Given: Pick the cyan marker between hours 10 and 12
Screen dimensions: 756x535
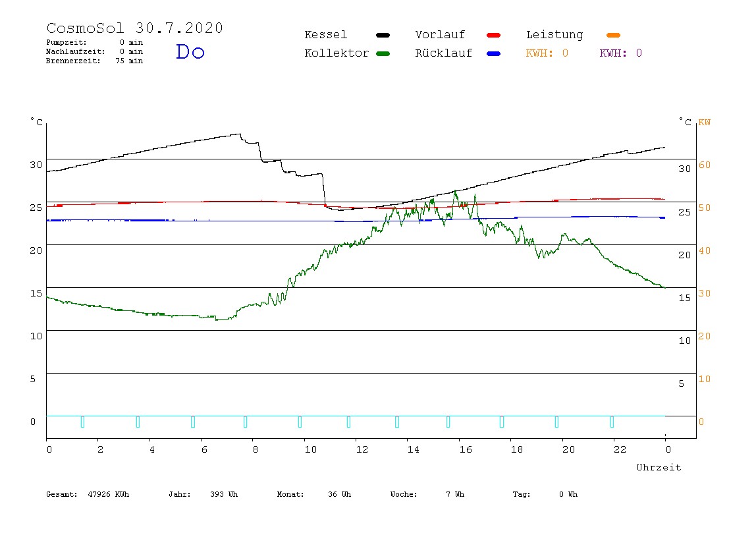Looking at the screenshot, I should [x=348, y=422].
